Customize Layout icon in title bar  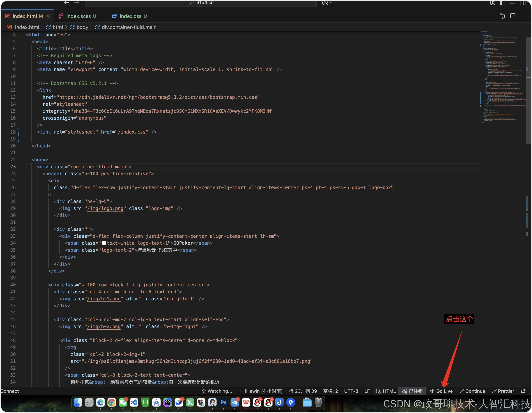[x=492, y=3]
